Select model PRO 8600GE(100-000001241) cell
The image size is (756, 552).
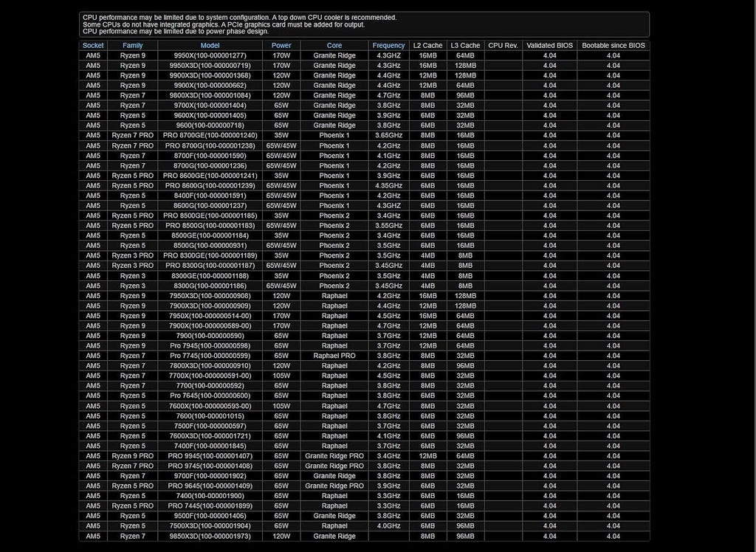pyautogui.click(x=210, y=176)
